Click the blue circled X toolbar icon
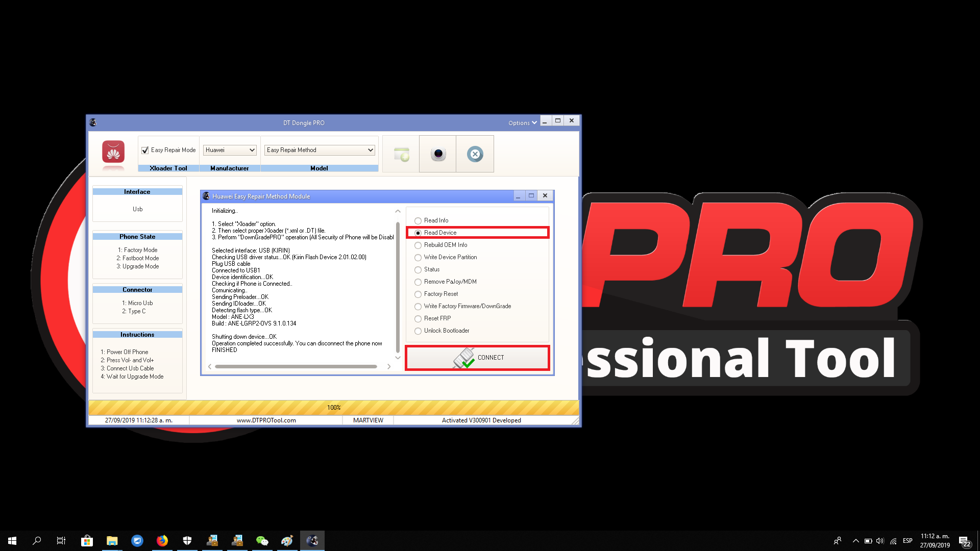This screenshot has height=551, width=980. click(x=475, y=154)
